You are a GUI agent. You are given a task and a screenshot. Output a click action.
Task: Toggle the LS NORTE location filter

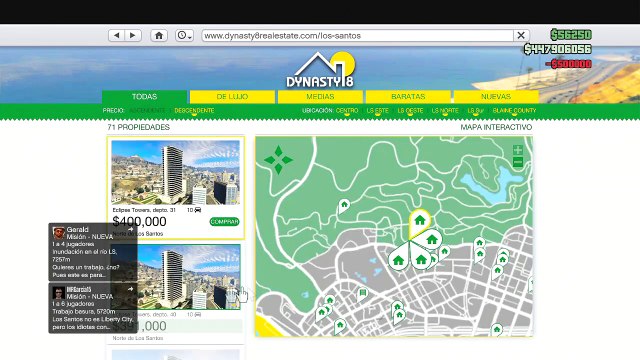445,111
